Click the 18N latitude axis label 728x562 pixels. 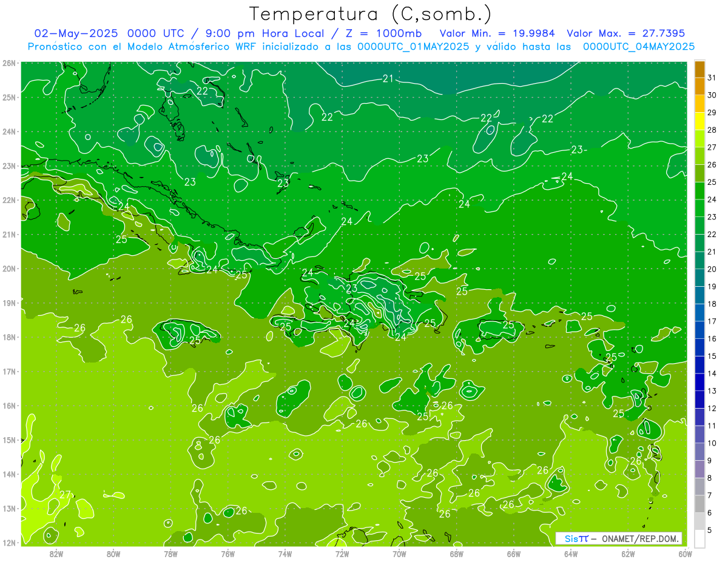pos(8,337)
